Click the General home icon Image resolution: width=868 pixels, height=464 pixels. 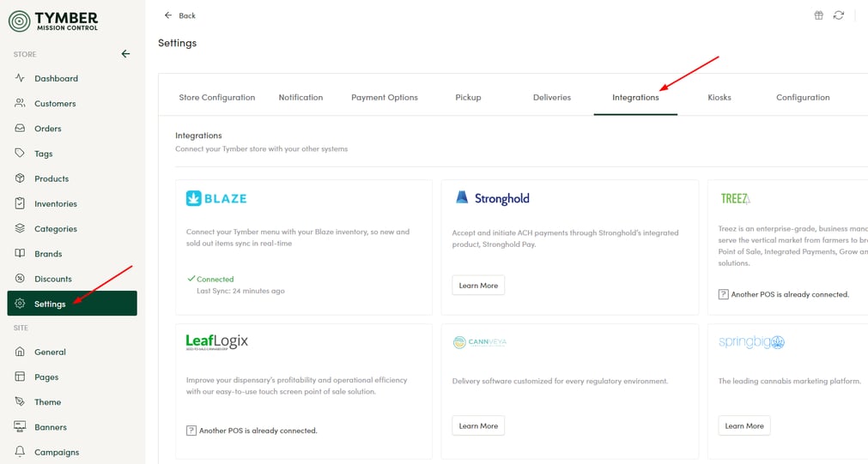click(20, 351)
